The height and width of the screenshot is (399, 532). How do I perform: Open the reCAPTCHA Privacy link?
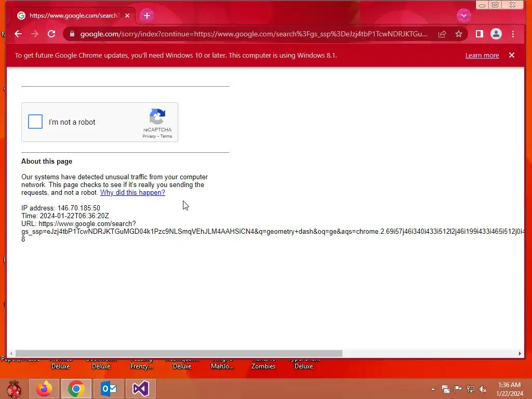[149, 137]
